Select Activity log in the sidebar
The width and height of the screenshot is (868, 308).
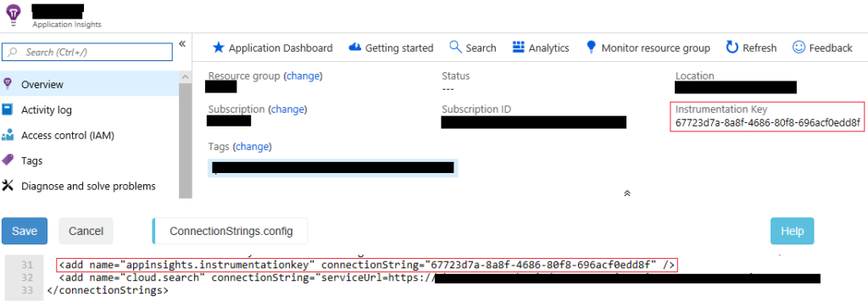(90, 109)
